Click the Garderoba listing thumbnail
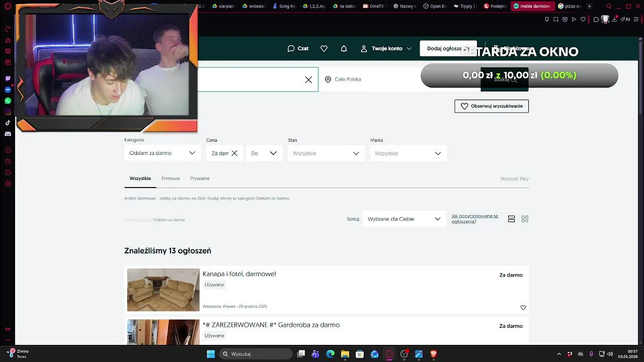Screen dimensions: 644x362 click(x=163, y=332)
